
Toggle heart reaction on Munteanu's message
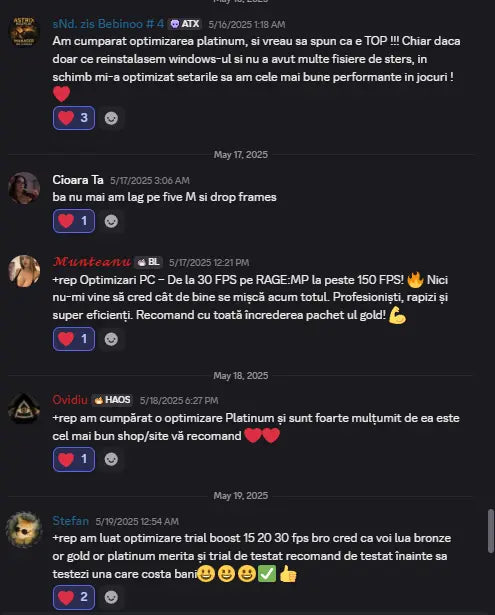tap(74, 339)
